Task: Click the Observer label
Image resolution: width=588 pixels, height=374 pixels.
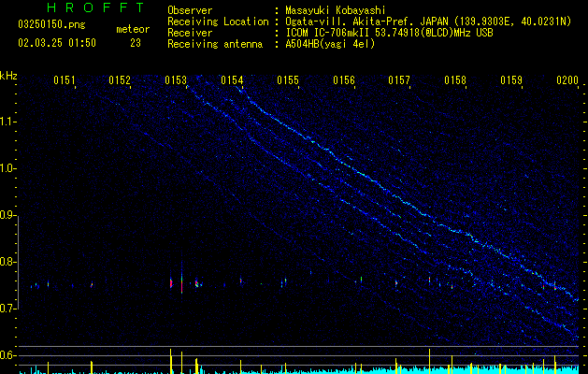Action: coord(190,10)
